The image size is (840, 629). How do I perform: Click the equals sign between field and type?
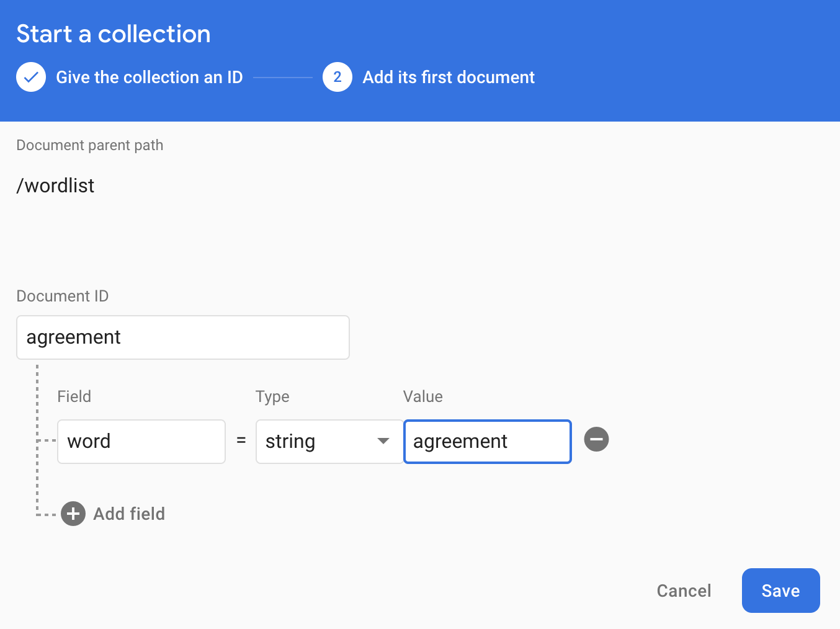tap(241, 440)
